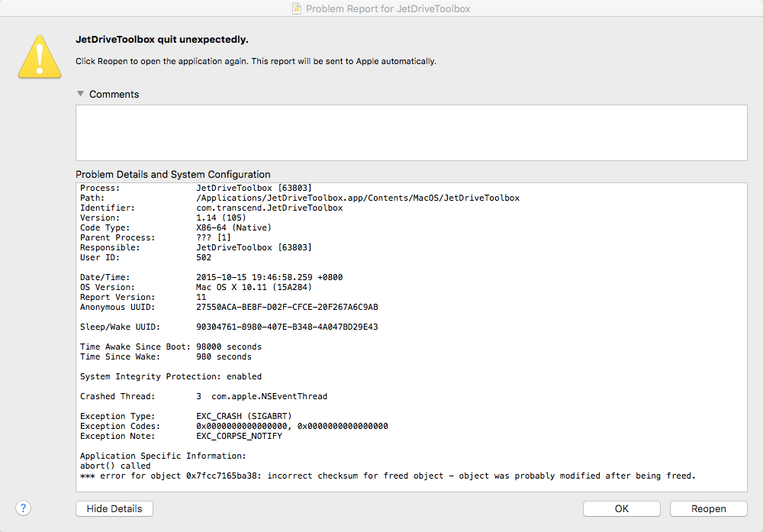763x532 pixels.
Task: Click inside the Comments text box
Action: (411, 133)
